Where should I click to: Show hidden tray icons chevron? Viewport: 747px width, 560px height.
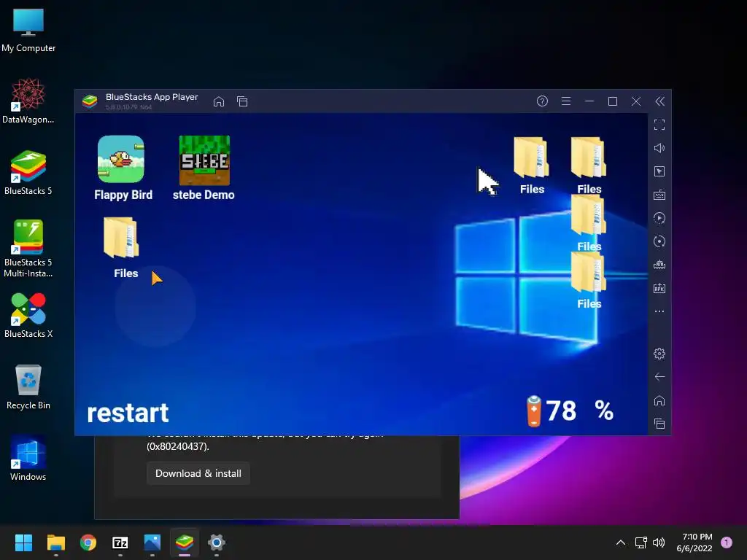621,542
